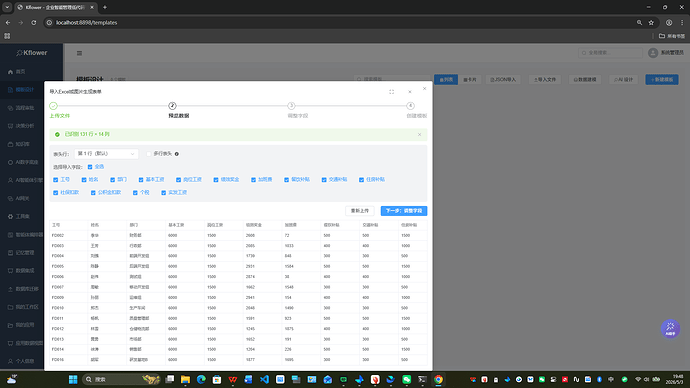Screen dimensions: 690x388
Task: Dismiss the green recognition success alert
Action: (419, 135)
